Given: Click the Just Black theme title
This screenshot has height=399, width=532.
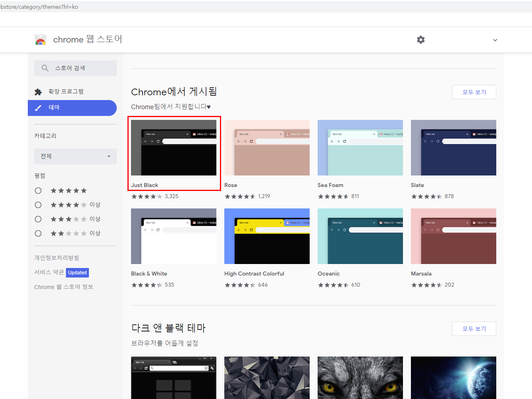Looking at the screenshot, I should [145, 185].
